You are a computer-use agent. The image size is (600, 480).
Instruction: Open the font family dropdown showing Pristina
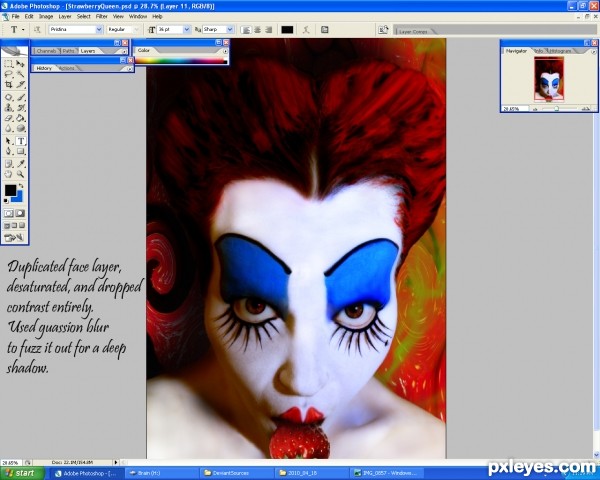[x=99, y=29]
